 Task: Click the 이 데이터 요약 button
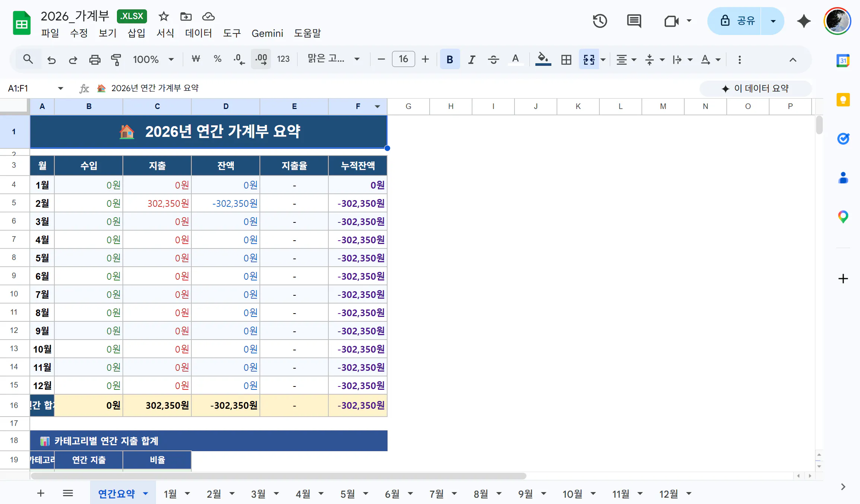(755, 89)
